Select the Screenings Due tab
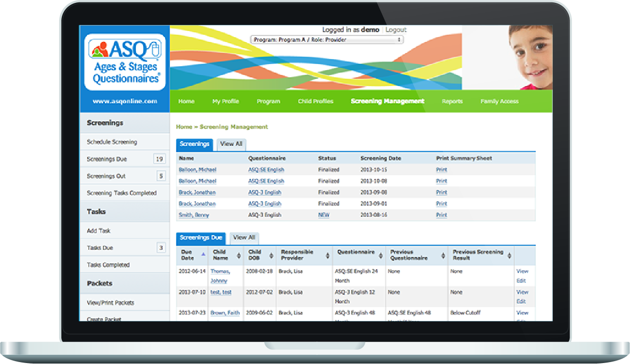This screenshot has height=364, width=630. tap(200, 238)
